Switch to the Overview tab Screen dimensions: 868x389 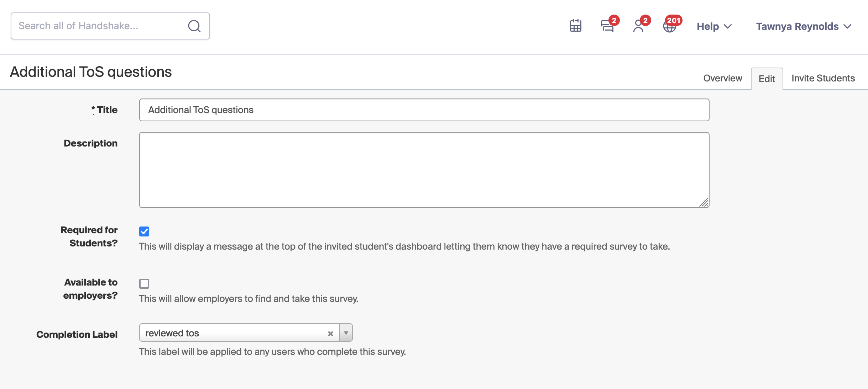click(723, 78)
